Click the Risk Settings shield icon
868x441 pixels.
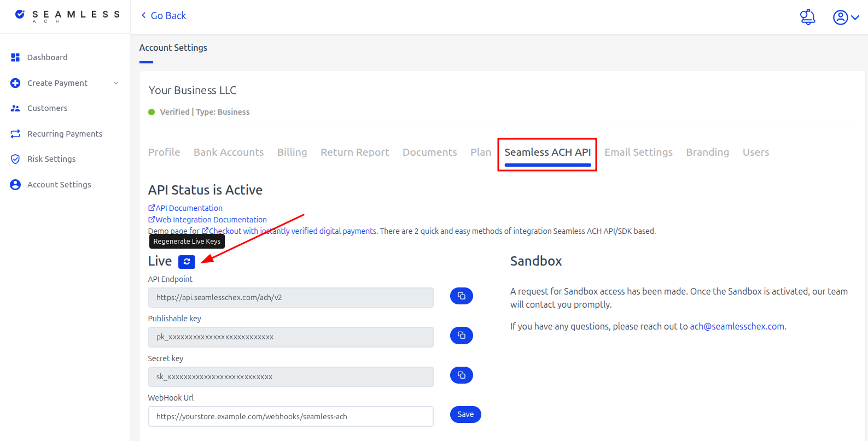pos(15,159)
